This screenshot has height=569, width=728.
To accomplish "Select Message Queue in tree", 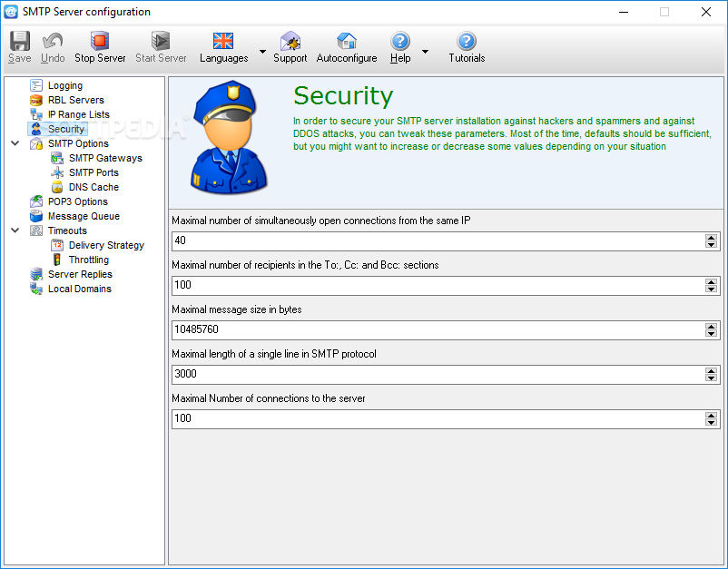I will [84, 216].
